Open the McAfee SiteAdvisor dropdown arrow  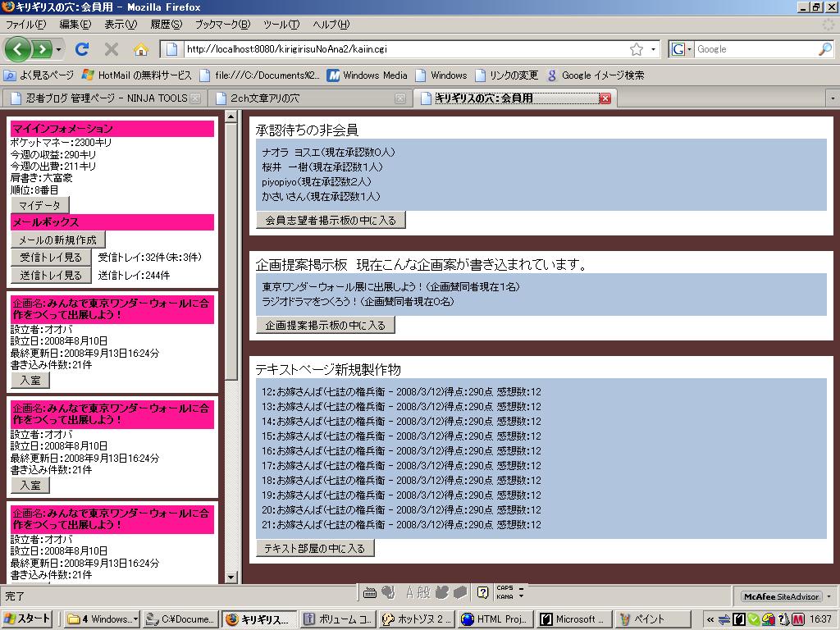(829, 596)
